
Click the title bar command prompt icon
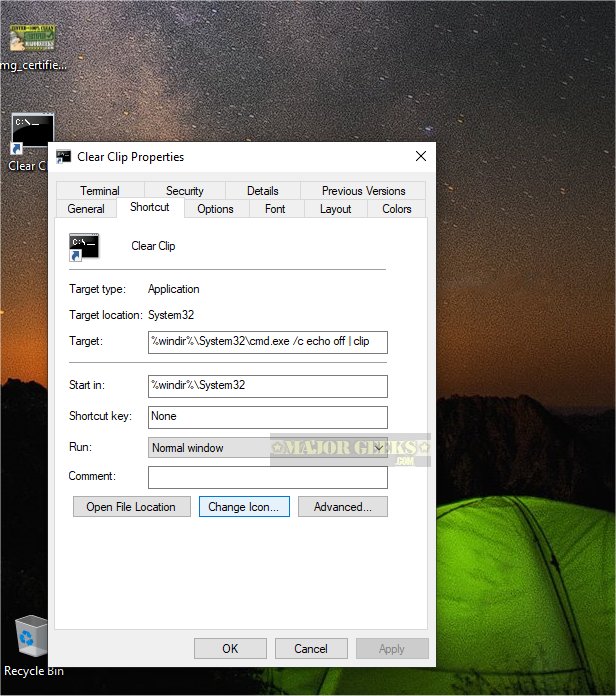[63, 157]
